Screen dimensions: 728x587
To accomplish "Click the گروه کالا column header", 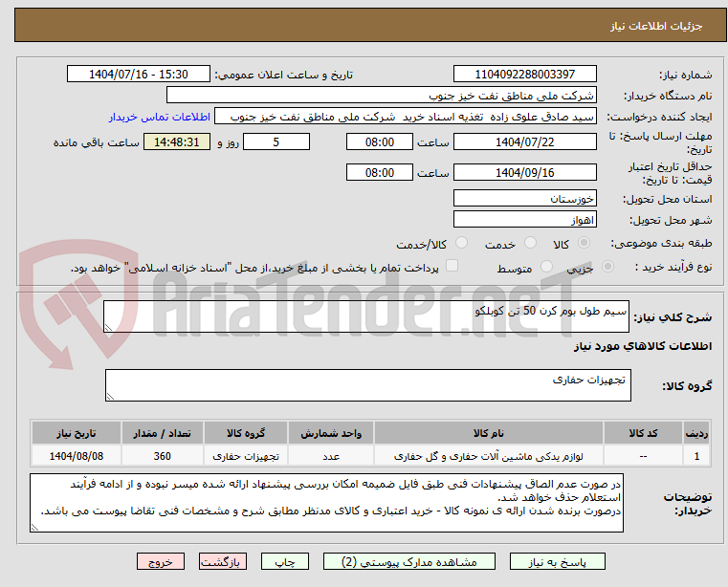I will click(246, 433).
